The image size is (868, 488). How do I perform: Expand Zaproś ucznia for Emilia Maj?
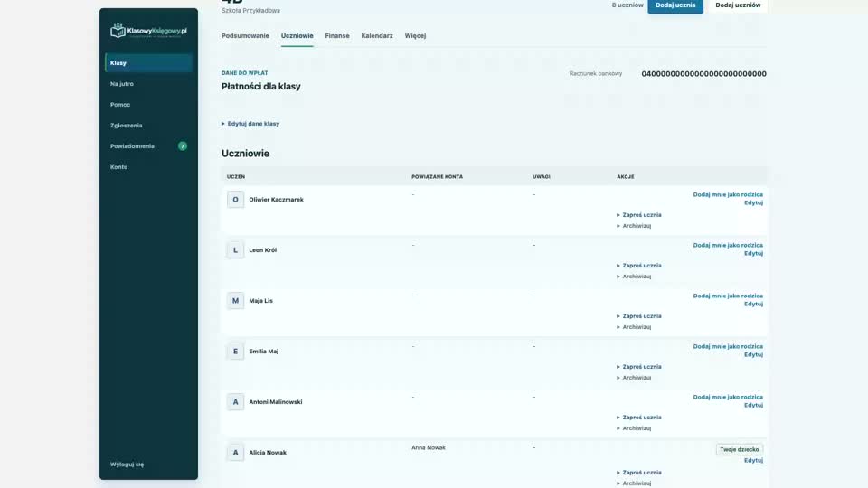click(639, 367)
